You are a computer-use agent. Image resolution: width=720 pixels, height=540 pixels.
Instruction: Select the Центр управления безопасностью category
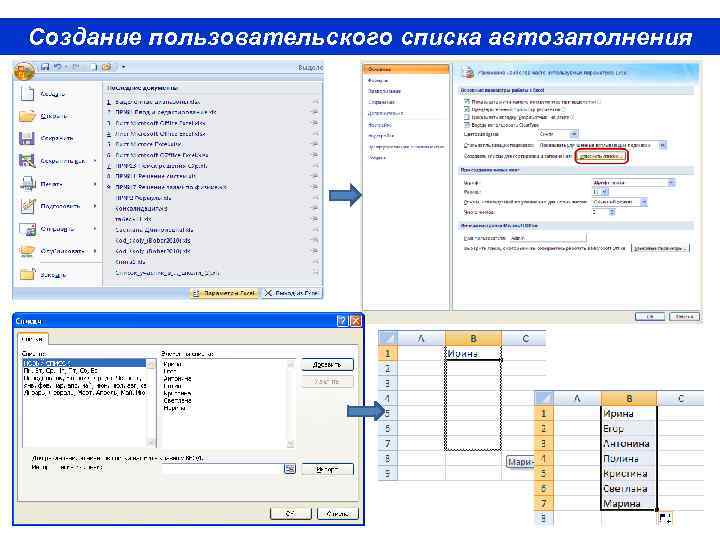[406, 147]
